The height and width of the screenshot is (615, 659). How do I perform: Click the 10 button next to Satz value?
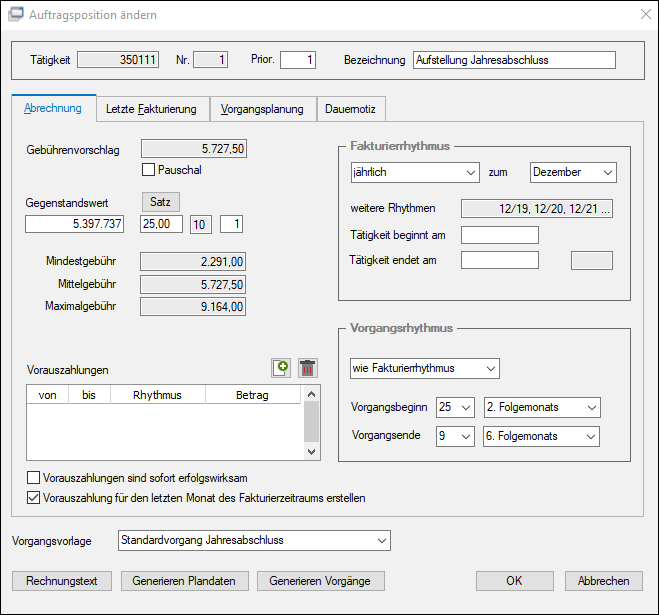(200, 224)
